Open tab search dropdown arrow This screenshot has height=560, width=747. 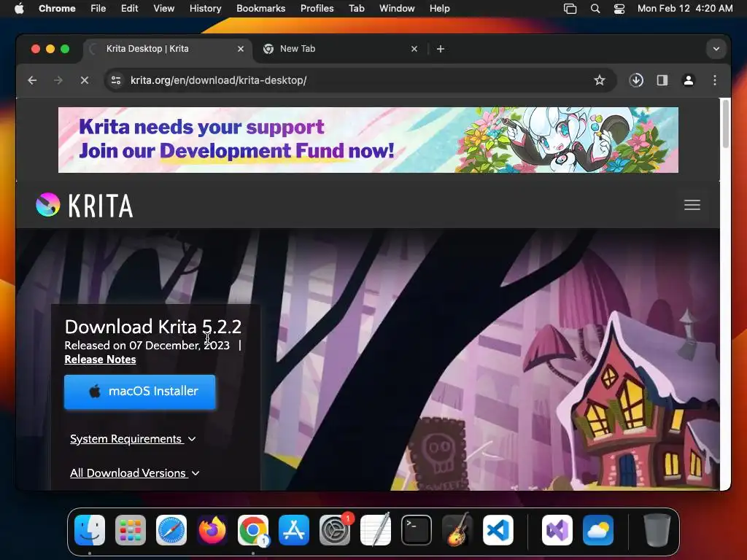pos(716,49)
